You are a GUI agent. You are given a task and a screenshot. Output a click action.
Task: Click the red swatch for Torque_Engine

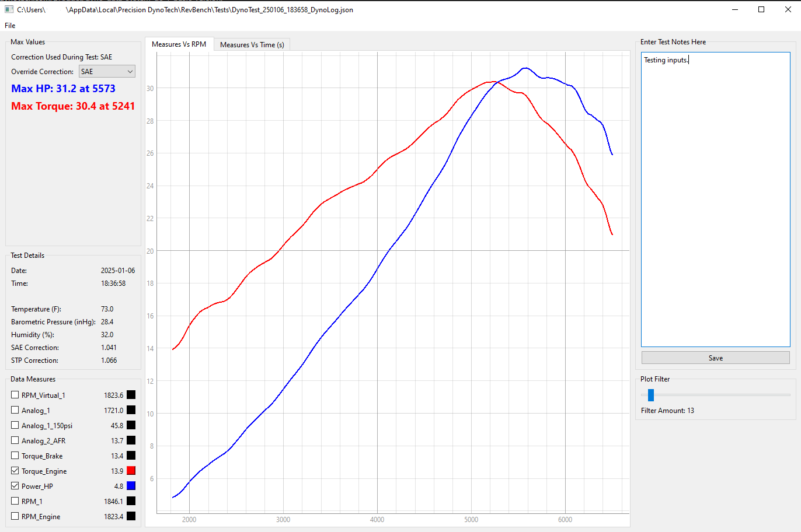click(131, 471)
